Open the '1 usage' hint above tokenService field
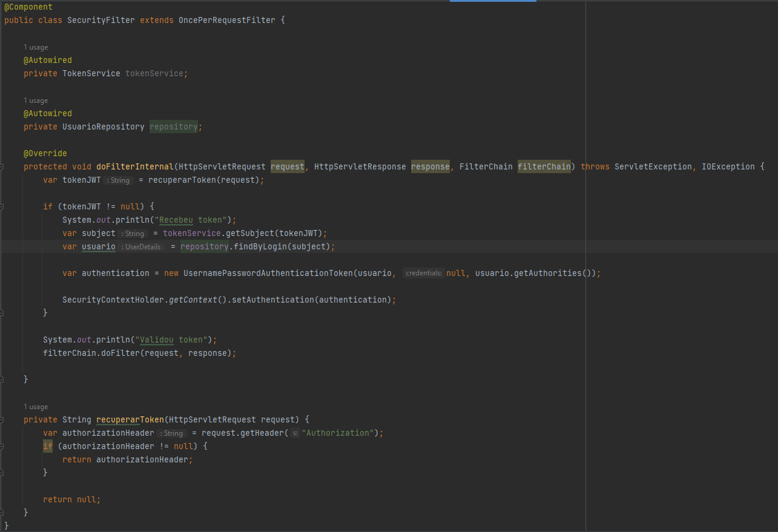 [x=36, y=47]
